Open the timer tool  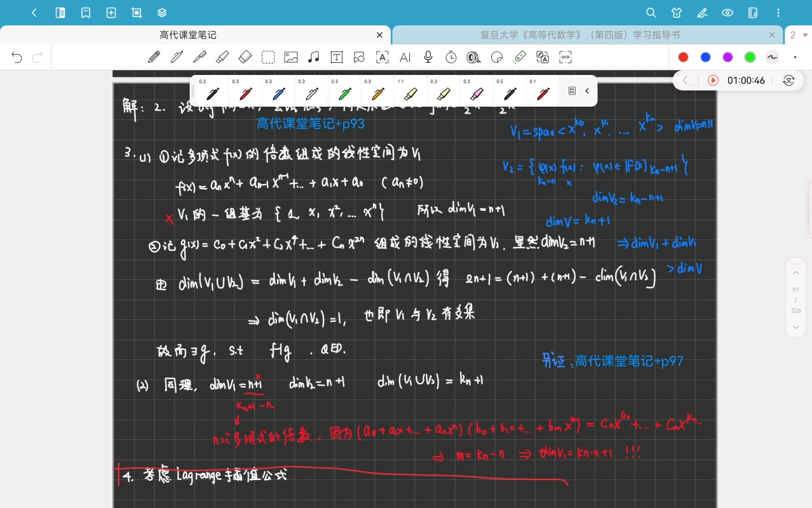[451, 57]
